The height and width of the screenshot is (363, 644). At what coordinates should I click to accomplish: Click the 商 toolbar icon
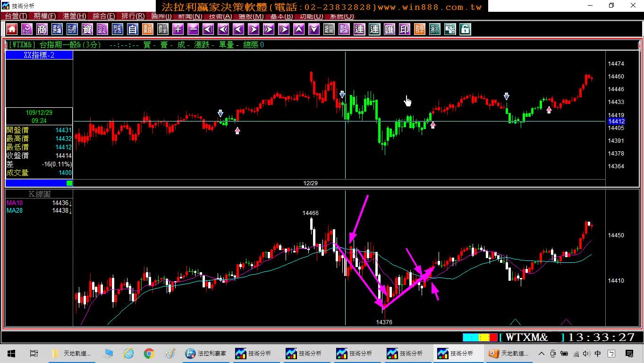(42, 29)
